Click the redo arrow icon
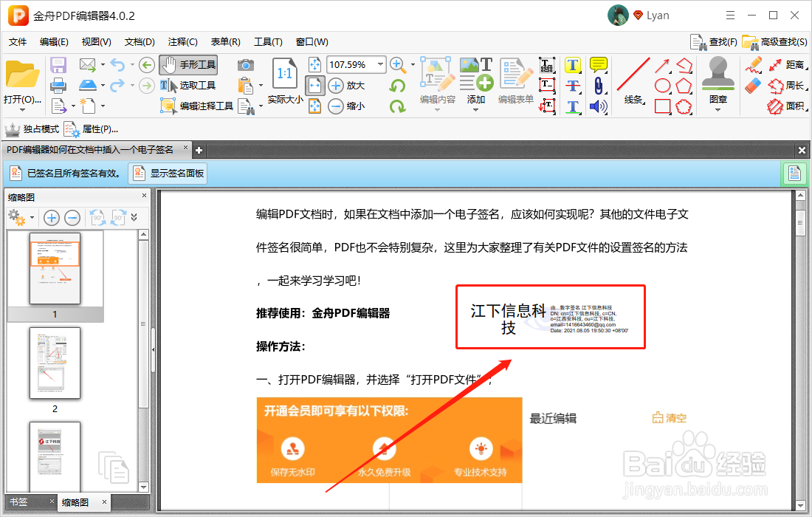Viewport: 812px width, 517px height. (117, 85)
